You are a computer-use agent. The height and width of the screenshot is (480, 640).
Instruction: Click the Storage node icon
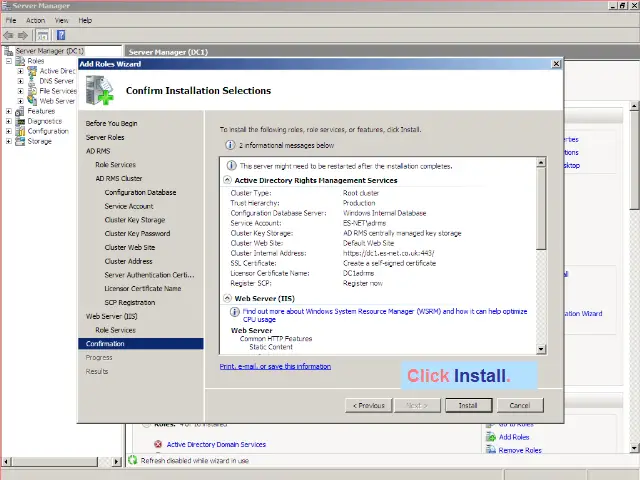coord(20,141)
